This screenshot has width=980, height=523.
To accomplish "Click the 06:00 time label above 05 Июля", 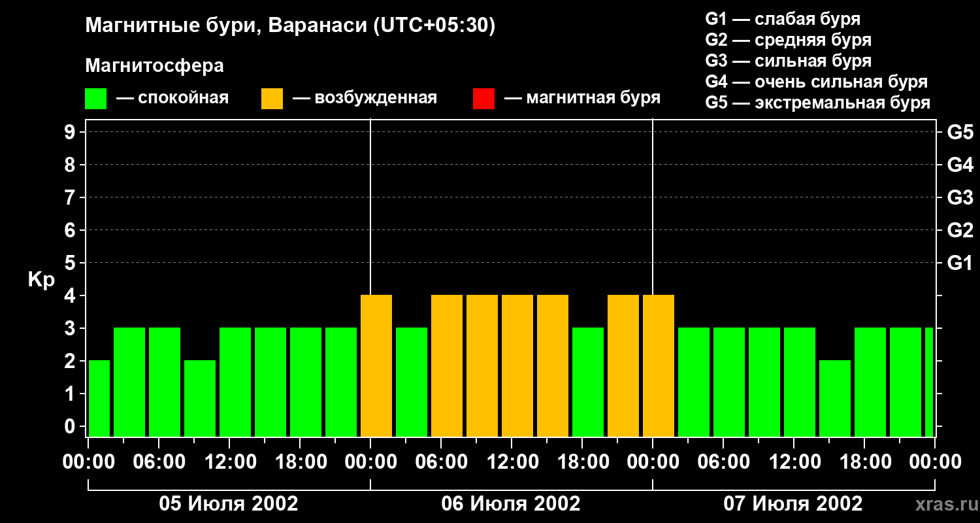I will coord(159,462).
